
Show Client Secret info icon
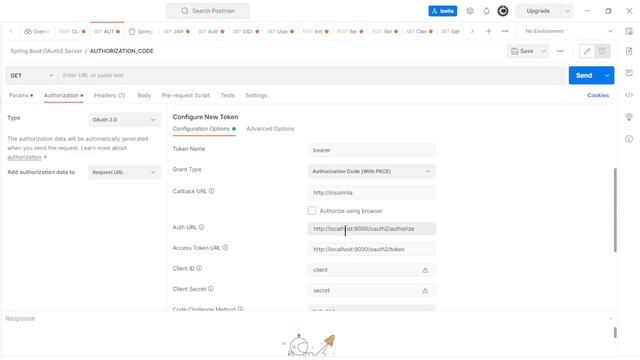coord(211,289)
